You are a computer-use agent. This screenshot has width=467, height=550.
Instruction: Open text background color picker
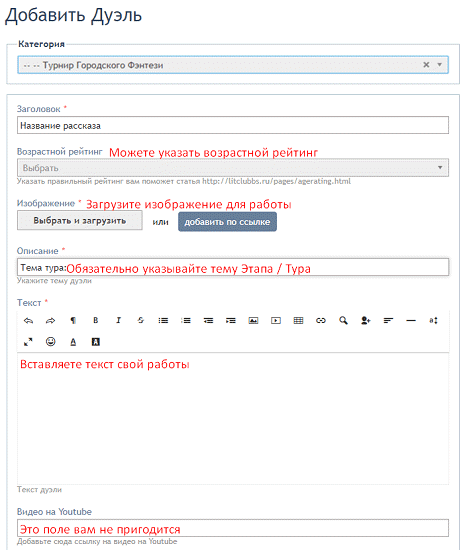click(x=95, y=342)
